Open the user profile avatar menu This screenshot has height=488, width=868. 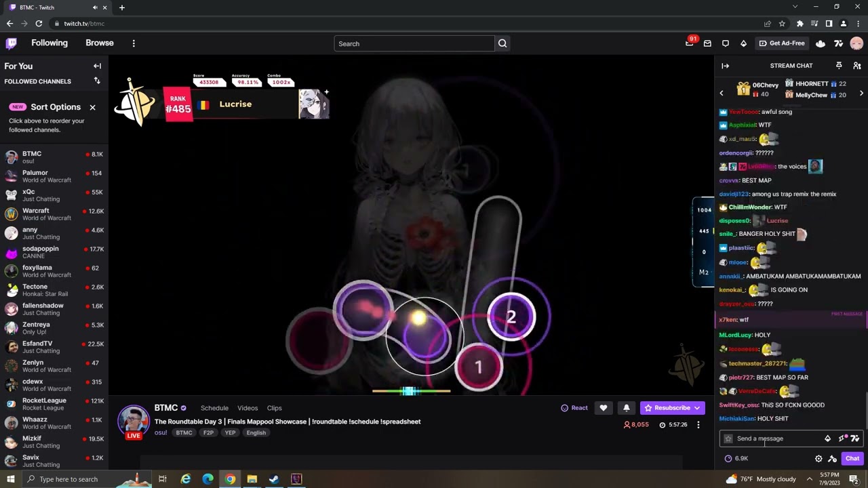856,43
